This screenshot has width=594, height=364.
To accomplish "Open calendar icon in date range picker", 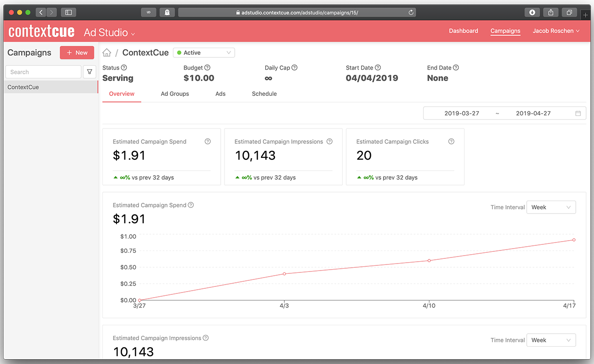I will tap(578, 113).
